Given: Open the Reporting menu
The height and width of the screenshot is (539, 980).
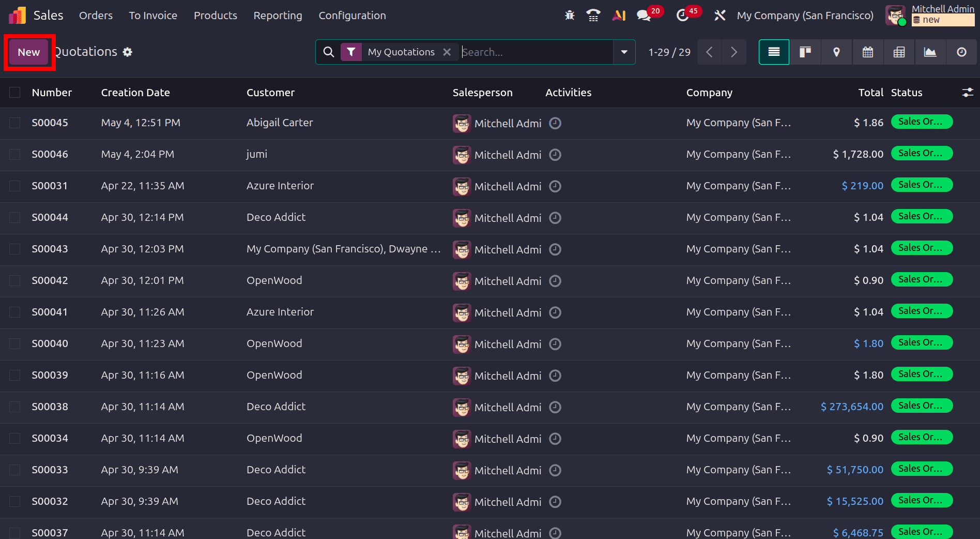Looking at the screenshot, I should click(278, 16).
